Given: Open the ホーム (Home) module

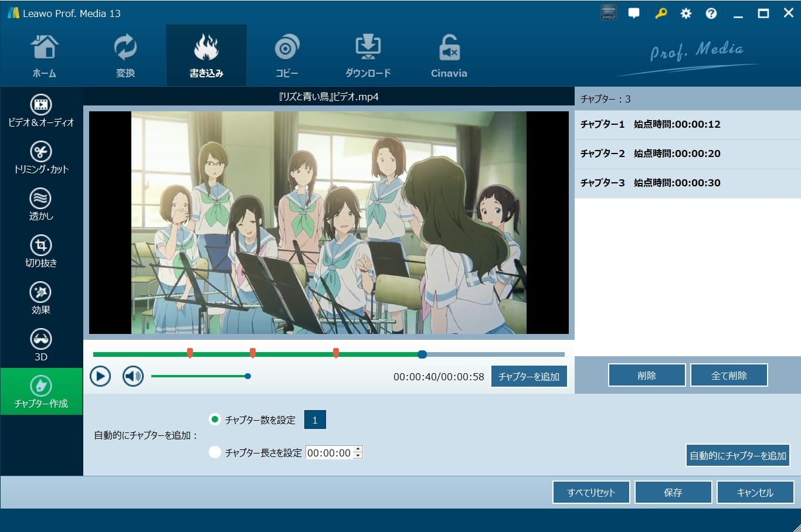Looking at the screenshot, I should tap(44, 56).
